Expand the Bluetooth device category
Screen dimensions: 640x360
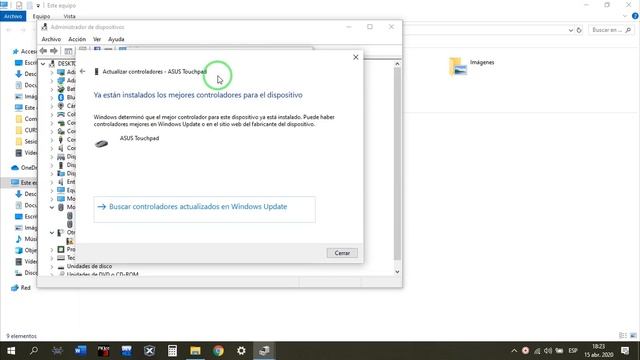[x=52, y=98]
